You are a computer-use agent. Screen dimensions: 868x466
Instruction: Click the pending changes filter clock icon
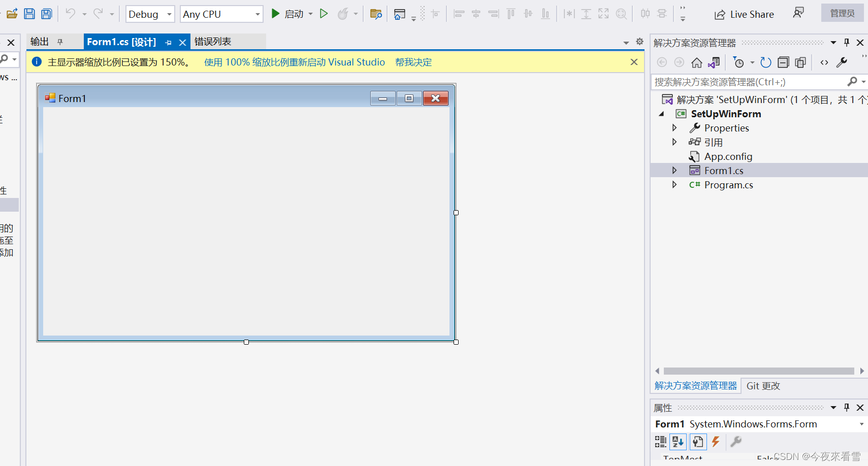(x=739, y=62)
